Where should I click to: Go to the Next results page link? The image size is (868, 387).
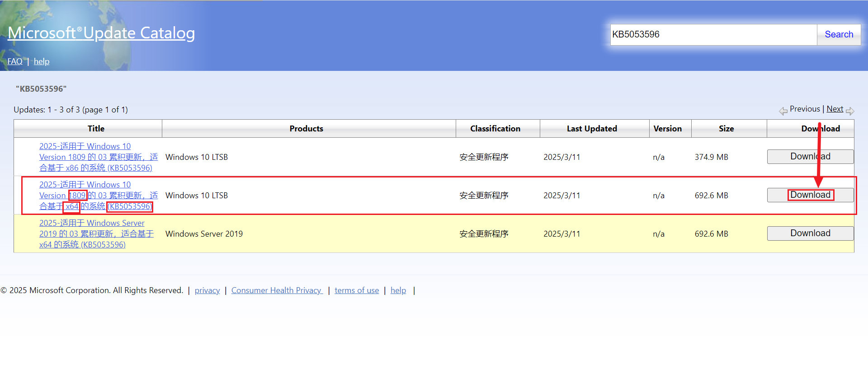[x=835, y=109]
